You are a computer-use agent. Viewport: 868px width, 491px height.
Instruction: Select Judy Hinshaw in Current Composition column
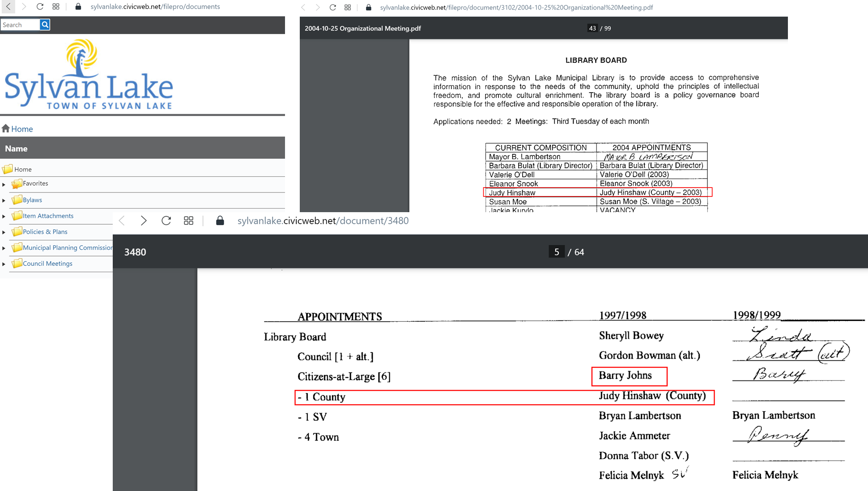512,192
